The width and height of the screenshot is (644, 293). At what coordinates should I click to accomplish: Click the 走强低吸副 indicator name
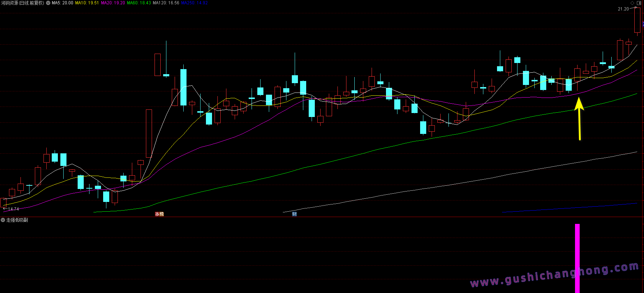click(x=17, y=220)
